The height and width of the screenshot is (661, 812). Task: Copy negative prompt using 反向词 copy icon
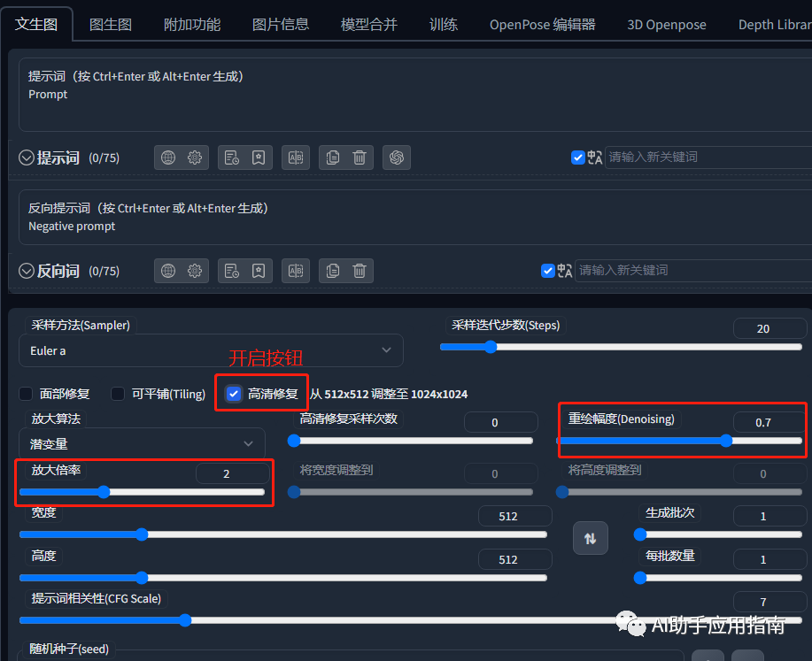[x=333, y=271]
